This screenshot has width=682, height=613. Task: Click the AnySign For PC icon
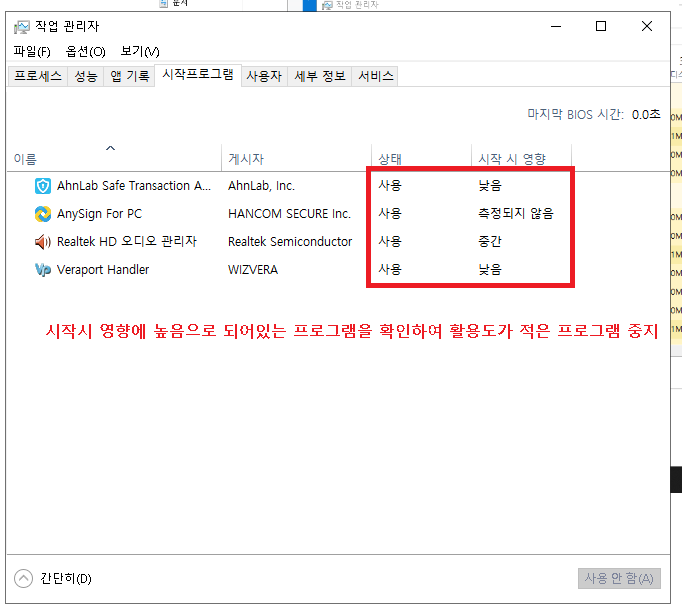click(x=43, y=214)
